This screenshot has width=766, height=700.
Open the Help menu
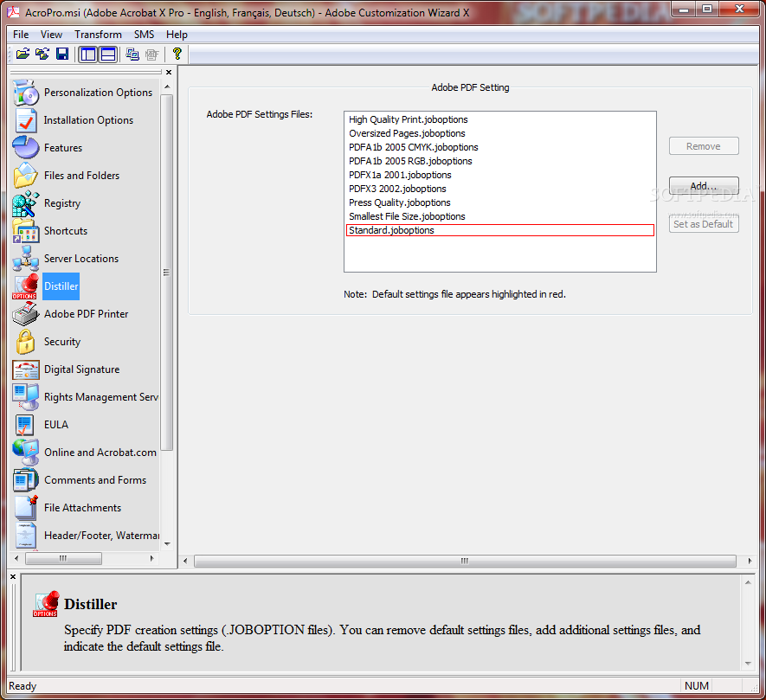(177, 35)
